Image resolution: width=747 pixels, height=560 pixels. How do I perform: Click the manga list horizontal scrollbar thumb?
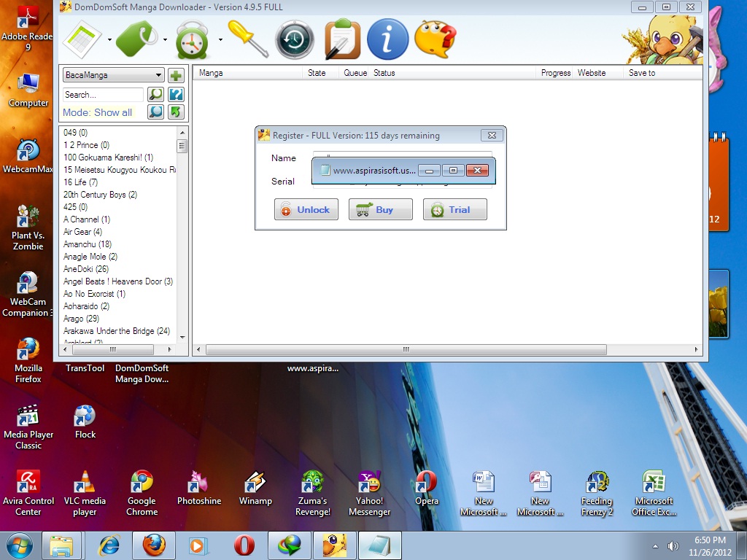pos(113,349)
